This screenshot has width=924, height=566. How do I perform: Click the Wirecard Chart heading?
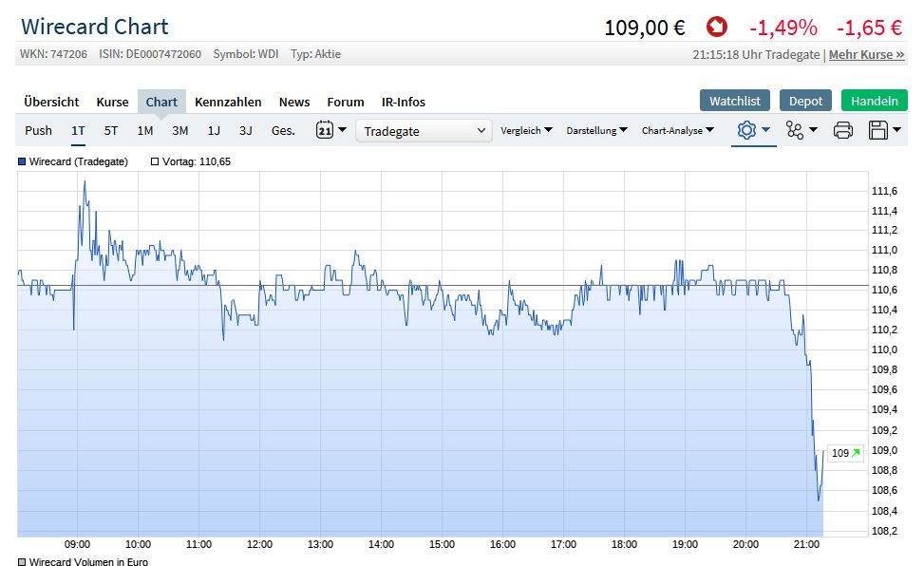coord(95,27)
